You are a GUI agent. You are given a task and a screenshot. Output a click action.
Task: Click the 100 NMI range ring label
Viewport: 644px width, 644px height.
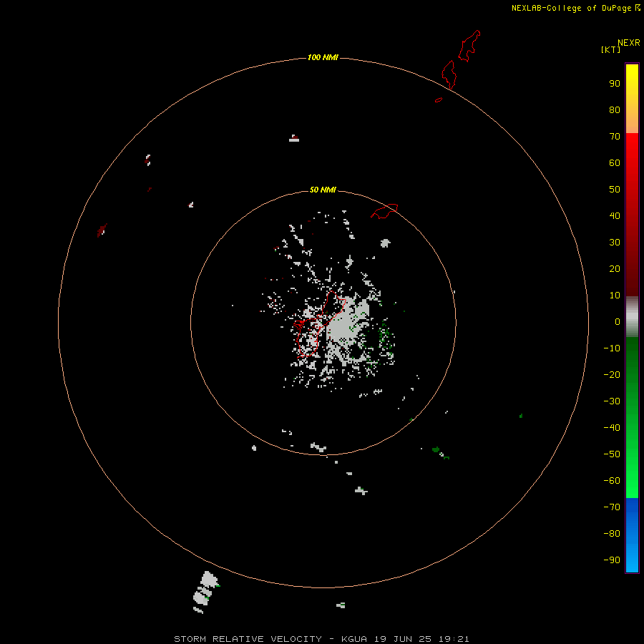[x=323, y=57]
